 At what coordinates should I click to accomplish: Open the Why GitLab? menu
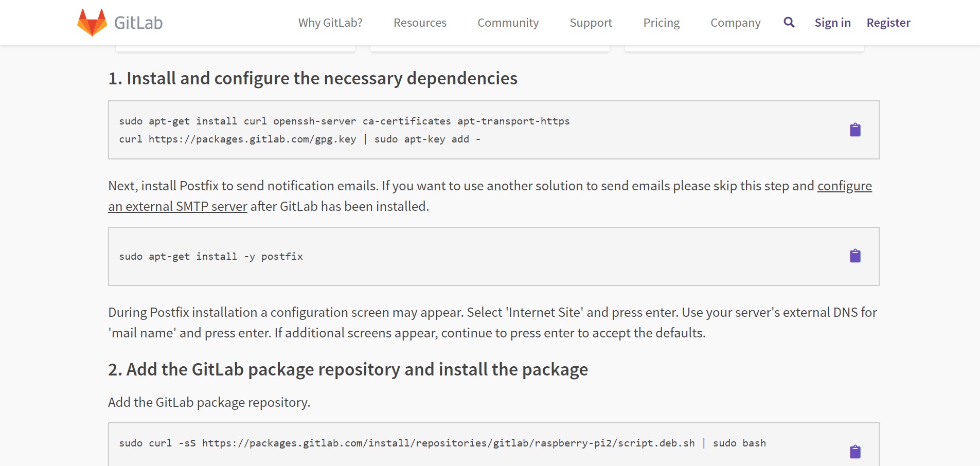point(330,23)
